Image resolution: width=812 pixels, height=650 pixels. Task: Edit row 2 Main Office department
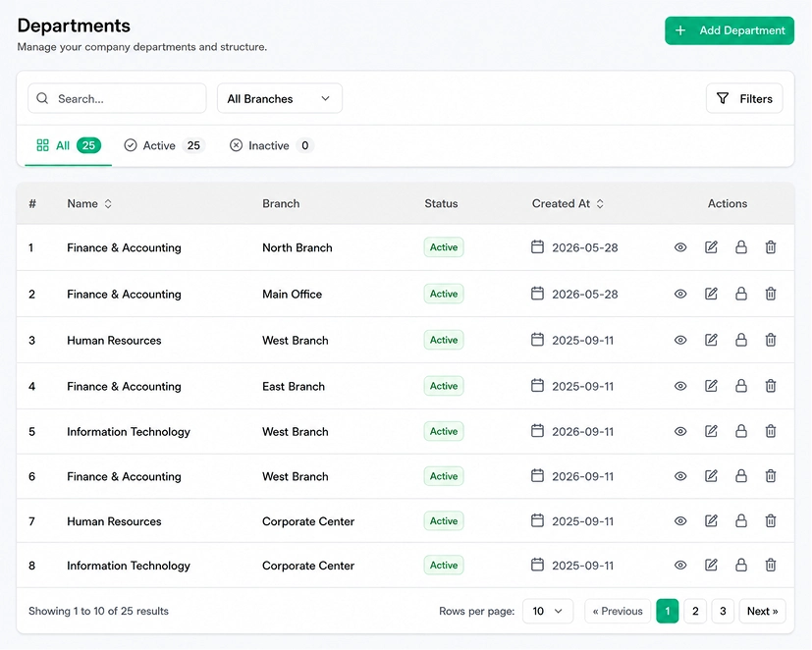point(711,294)
